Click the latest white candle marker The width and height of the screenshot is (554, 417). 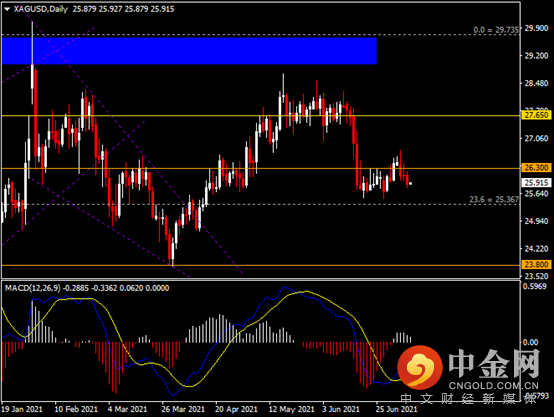(410, 183)
